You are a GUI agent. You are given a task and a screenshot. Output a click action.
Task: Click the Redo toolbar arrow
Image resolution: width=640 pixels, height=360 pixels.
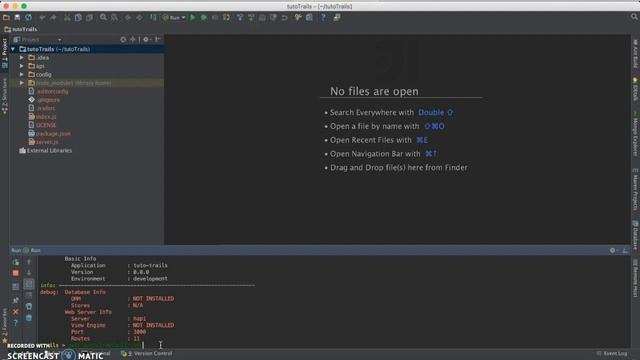(53, 18)
